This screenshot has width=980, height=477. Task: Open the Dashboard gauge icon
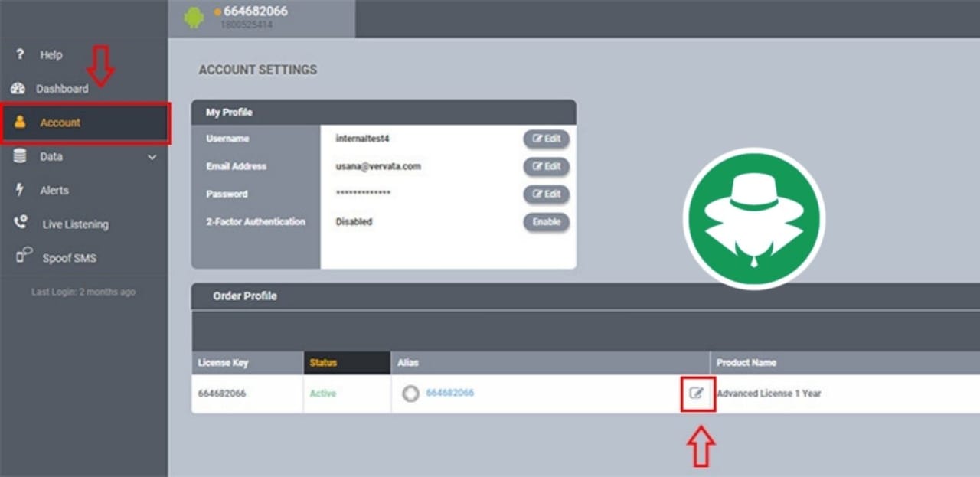point(18,89)
